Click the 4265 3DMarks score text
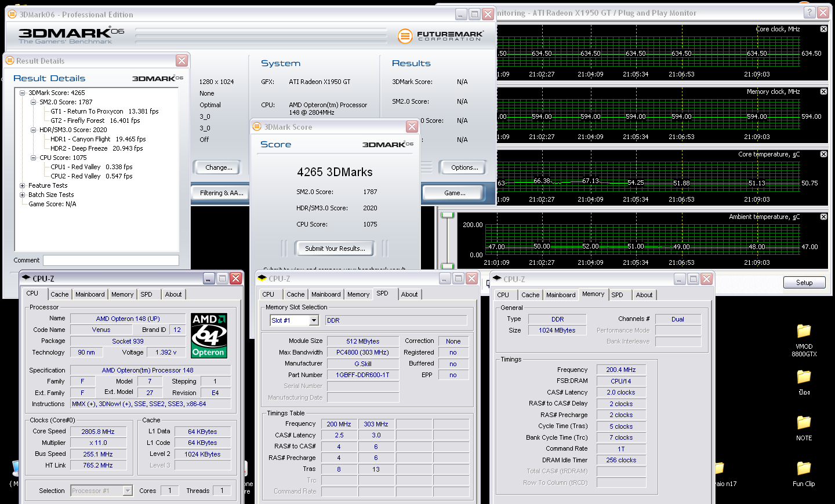Viewport: 835px width, 504px height. tap(335, 172)
